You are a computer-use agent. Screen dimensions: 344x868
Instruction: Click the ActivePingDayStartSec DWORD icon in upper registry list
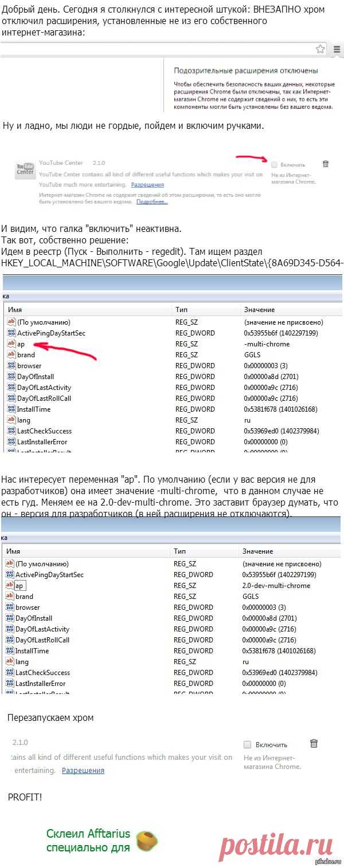(11, 333)
